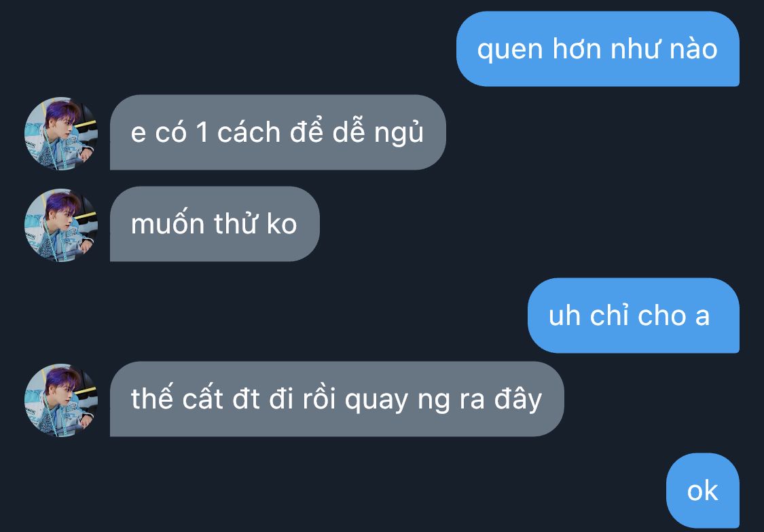The width and height of the screenshot is (764, 532).
Task: Click the word "uh" in blue reply bubble
Action: (564, 316)
